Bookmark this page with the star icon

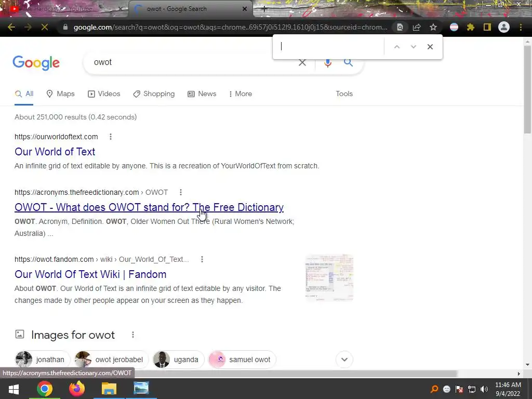[433, 27]
